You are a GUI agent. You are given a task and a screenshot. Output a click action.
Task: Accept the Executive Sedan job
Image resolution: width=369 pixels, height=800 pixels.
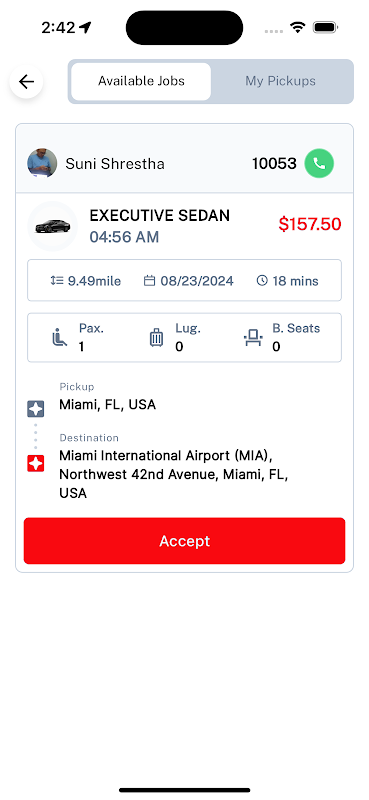coord(184,541)
